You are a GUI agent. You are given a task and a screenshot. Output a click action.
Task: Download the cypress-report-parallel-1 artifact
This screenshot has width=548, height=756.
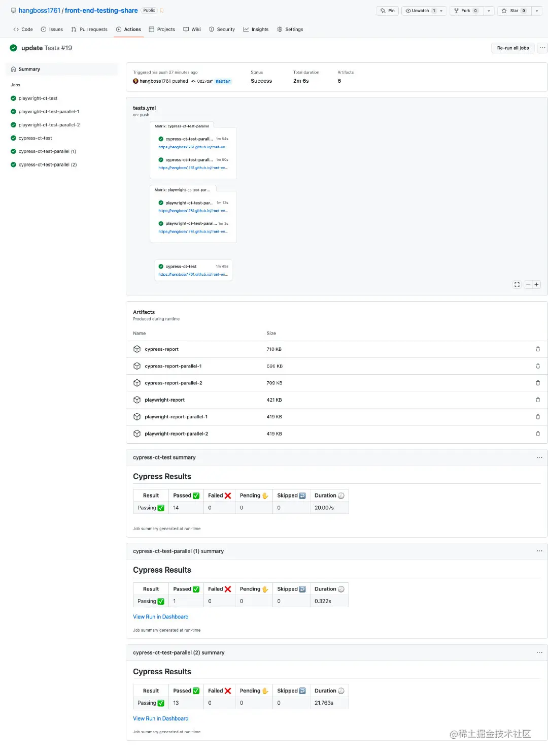click(173, 366)
